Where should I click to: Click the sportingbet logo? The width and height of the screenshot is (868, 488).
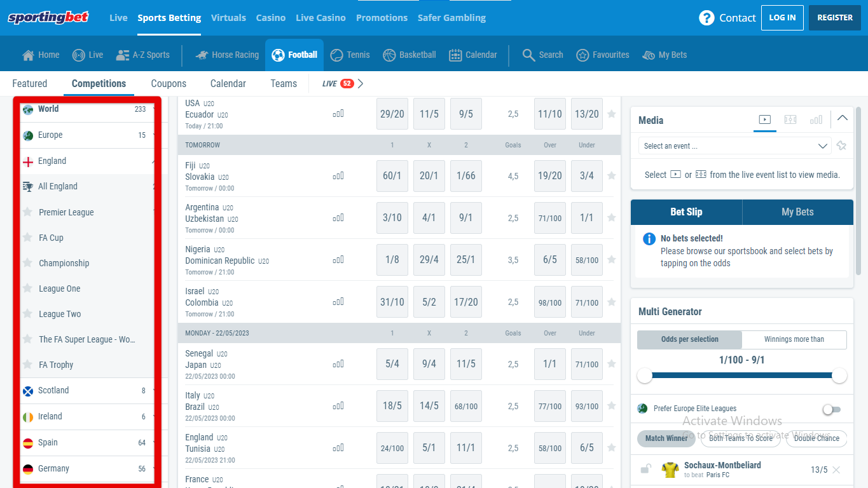[x=48, y=18]
